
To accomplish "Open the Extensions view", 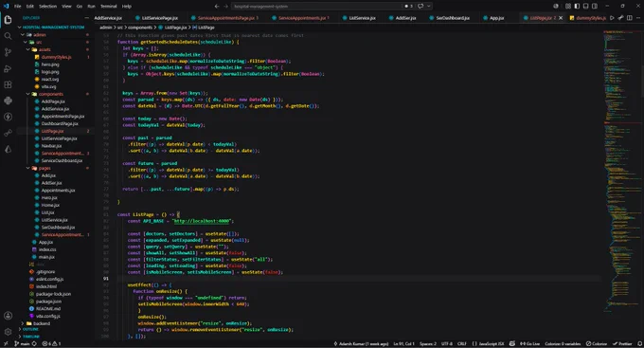I will [x=8, y=84].
